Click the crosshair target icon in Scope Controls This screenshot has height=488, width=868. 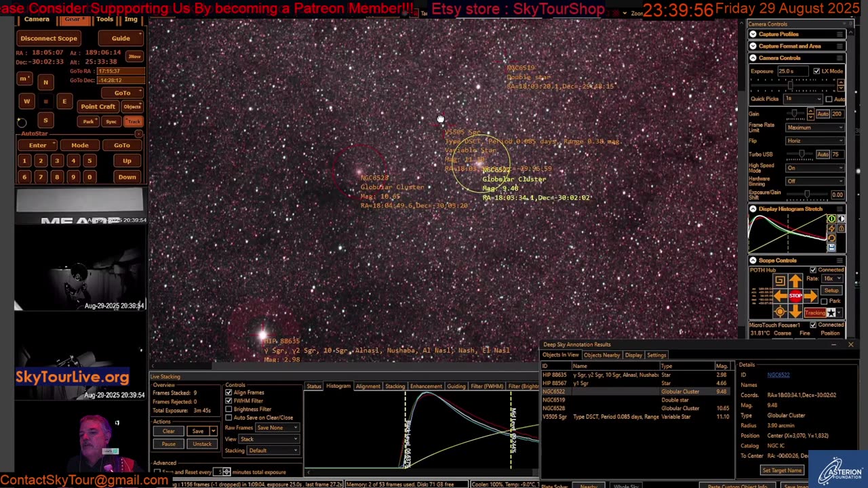(781, 311)
